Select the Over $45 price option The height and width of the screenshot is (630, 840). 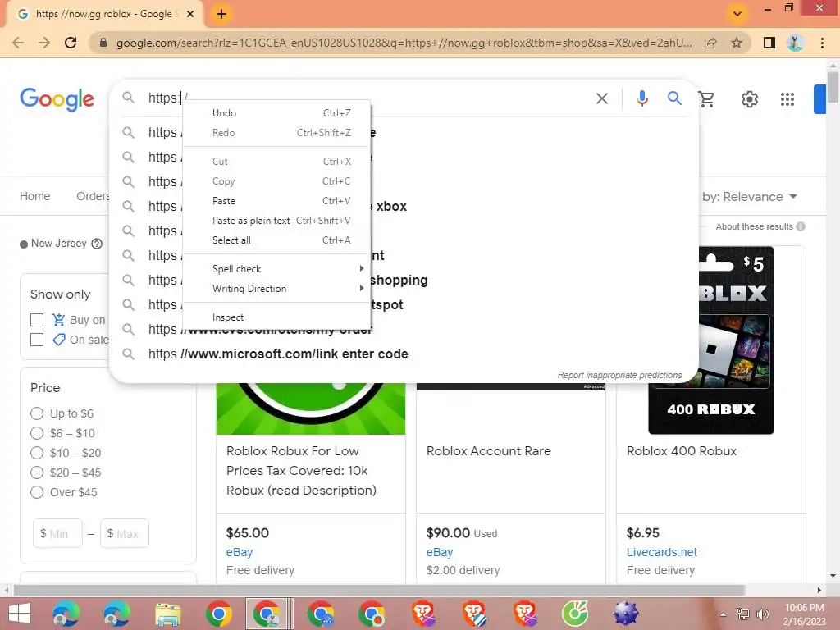pos(36,492)
